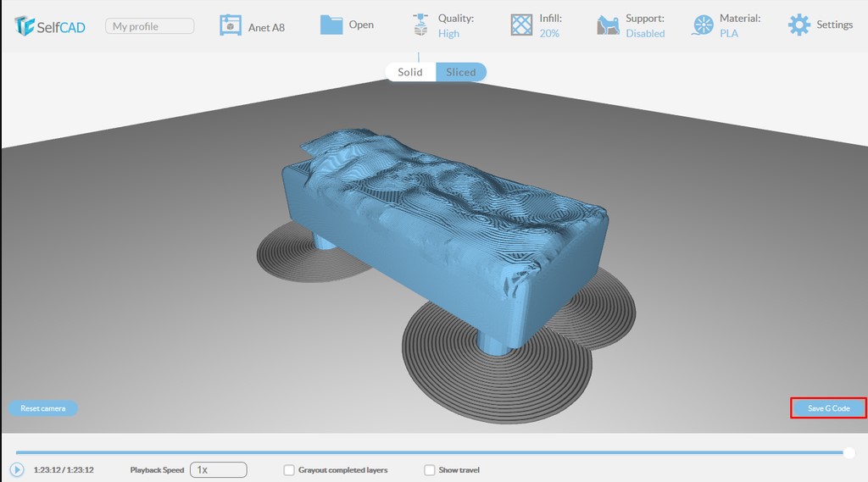Click the My profile field

(149, 26)
